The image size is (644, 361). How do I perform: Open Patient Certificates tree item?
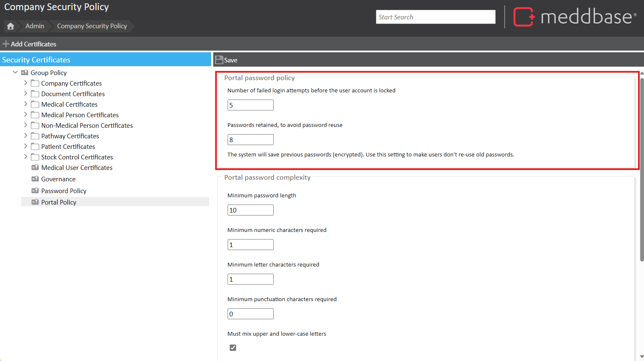(x=68, y=146)
